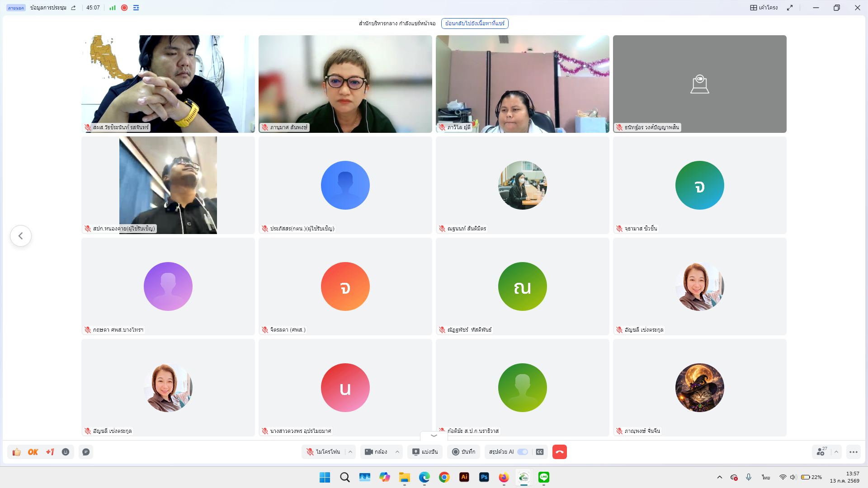Send the OK reaction
868x488 pixels.
click(33, 452)
